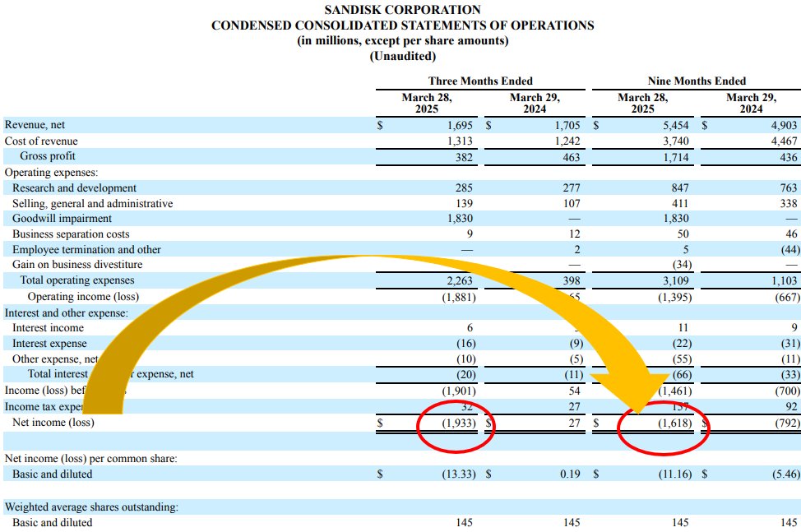Click the 'Net income (loss)' row label
Image resolution: width=801 pixels, height=532 pixels.
(53, 423)
